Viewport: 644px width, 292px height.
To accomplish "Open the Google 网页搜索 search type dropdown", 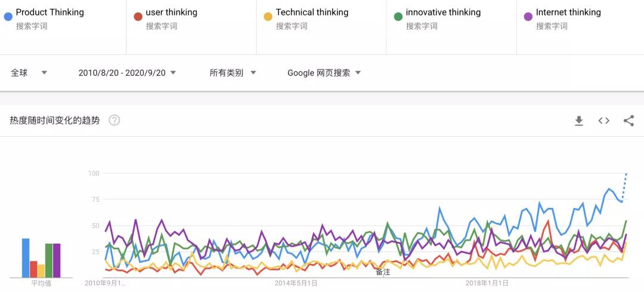I will pos(324,73).
